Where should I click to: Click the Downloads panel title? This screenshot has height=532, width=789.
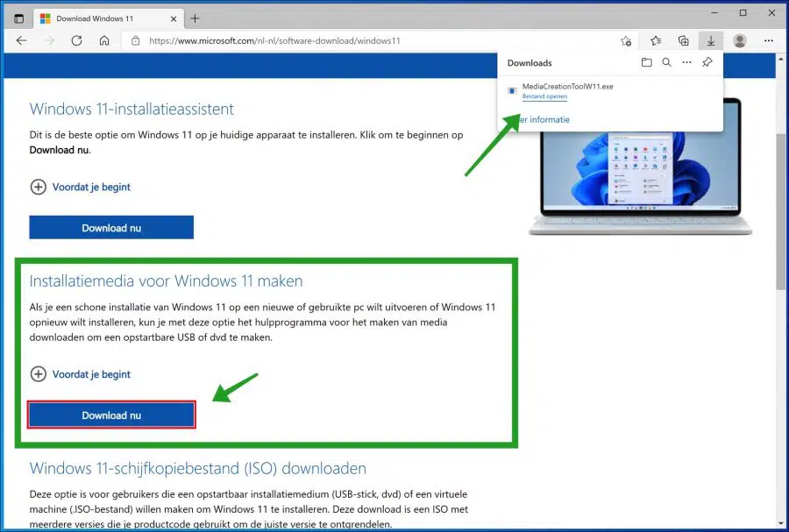(x=530, y=63)
